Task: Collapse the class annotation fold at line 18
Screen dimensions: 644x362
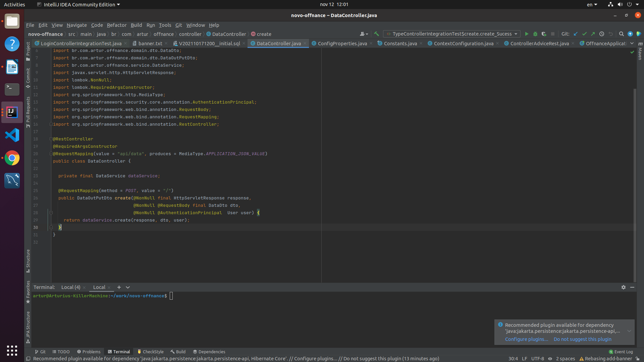Action: 51,139
